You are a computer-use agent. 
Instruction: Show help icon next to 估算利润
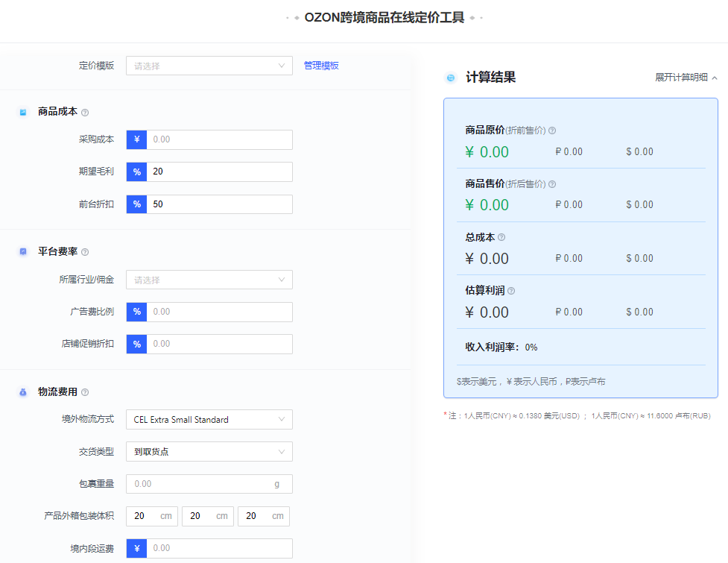pos(511,291)
